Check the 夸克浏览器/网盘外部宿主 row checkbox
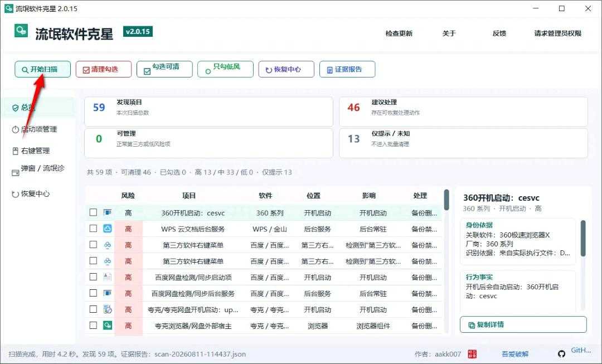Viewport: 602px width, 364px height. (x=93, y=325)
